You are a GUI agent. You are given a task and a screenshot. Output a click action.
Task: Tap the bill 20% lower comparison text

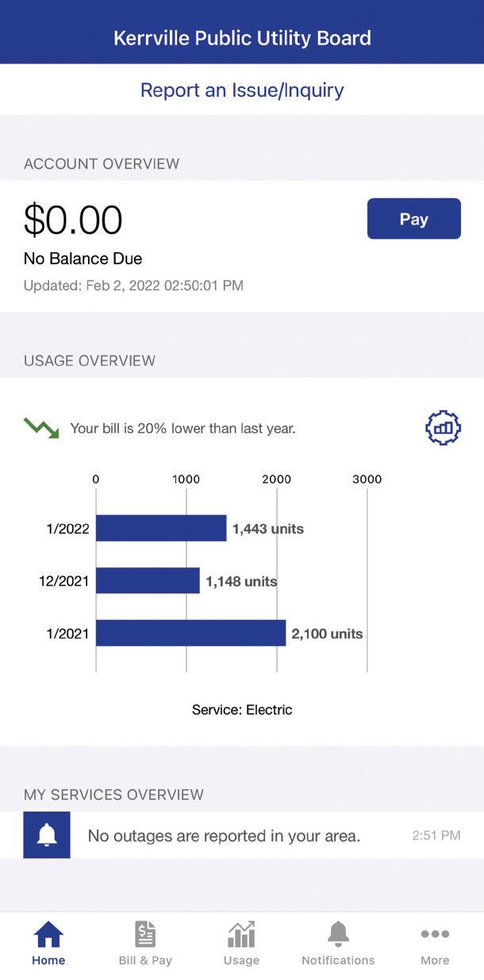182,429
